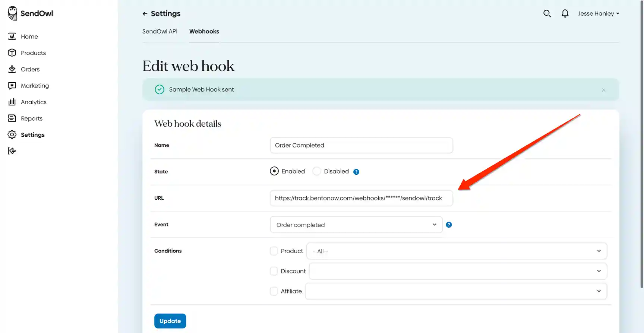The height and width of the screenshot is (333, 644).
Task: Enable the Discount condition checkbox
Action: coord(274,271)
